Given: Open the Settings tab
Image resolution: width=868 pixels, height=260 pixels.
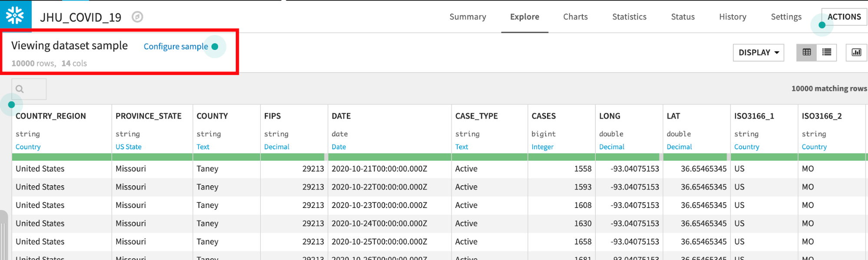Looking at the screenshot, I should tap(785, 17).
